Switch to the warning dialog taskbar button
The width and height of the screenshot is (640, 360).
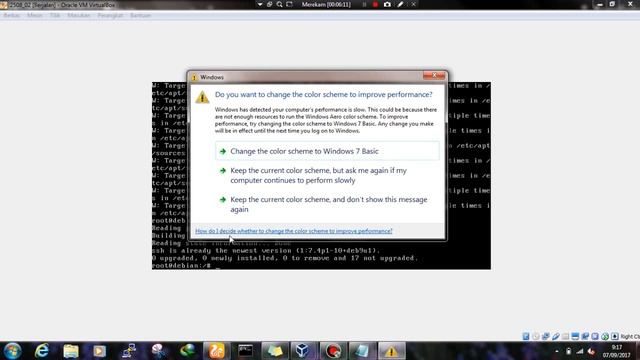(x=391, y=351)
